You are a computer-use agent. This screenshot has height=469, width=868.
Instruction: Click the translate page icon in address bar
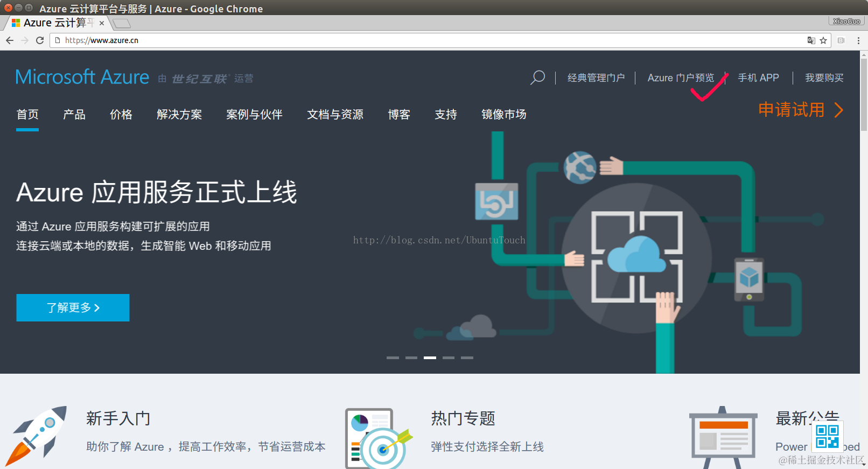(811, 40)
